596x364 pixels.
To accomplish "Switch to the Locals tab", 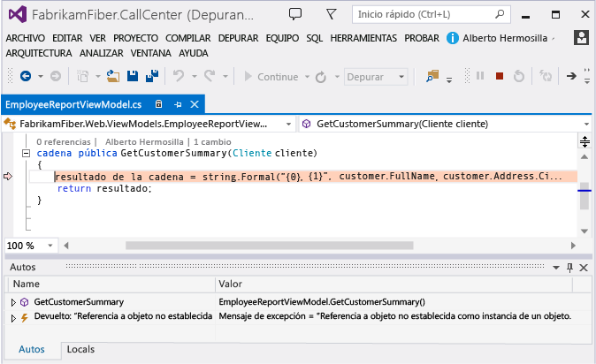I will [80, 349].
